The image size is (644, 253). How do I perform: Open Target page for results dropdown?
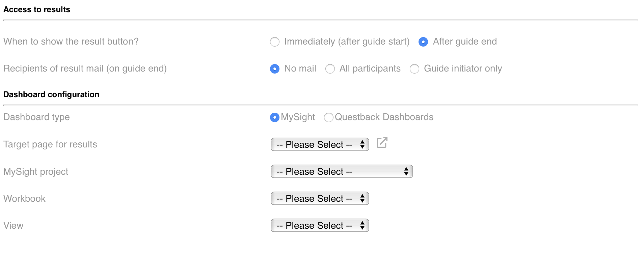(320, 144)
